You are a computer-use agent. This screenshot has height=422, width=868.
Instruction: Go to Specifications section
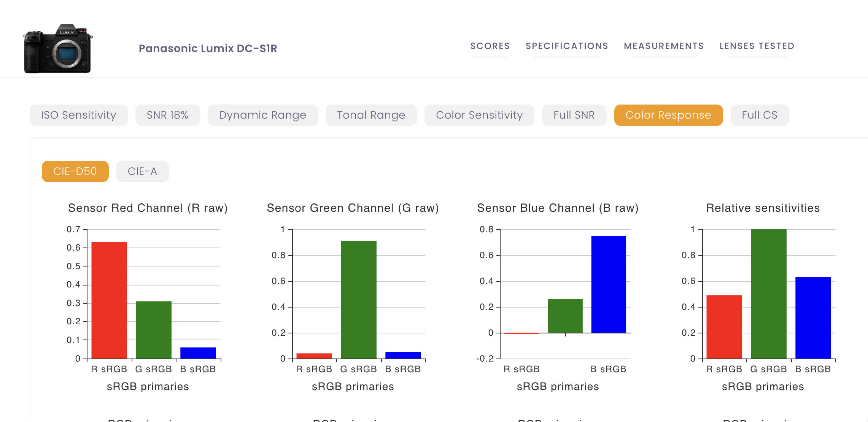coord(567,46)
